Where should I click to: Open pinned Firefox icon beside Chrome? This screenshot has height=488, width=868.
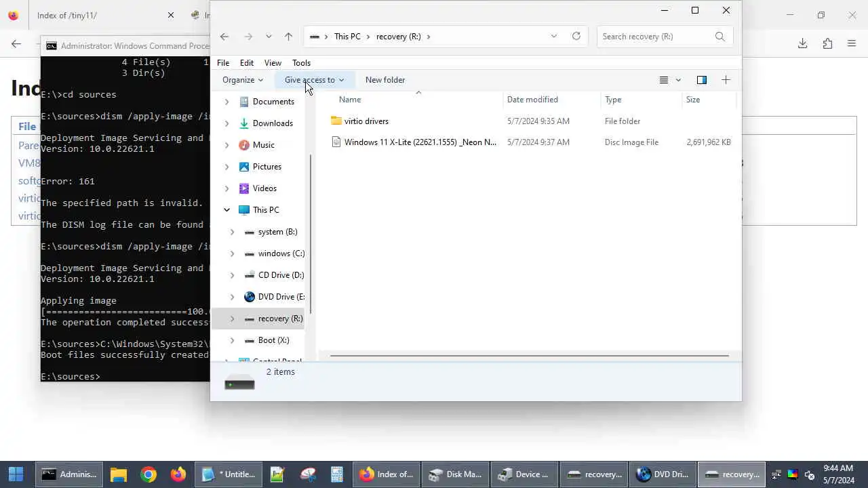pyautogui.click(x=178, y=474)
